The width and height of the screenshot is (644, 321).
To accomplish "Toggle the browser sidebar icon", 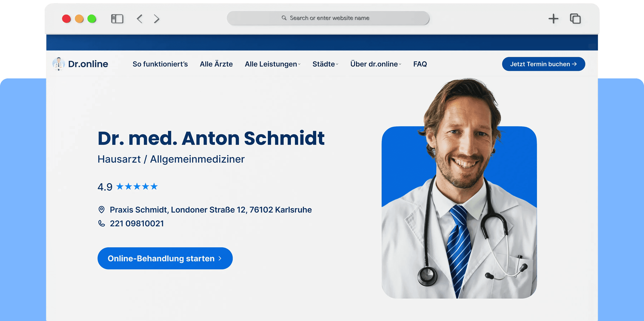I will click(x=117, y=19).
